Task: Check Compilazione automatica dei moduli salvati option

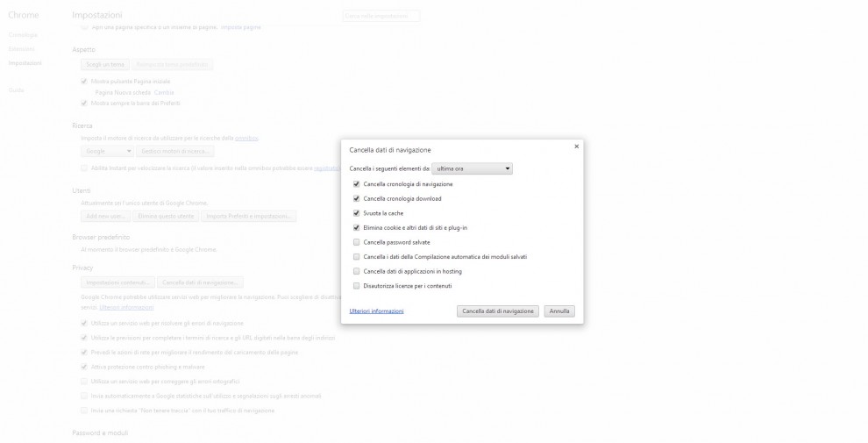Action: click(x=357, y=256)
